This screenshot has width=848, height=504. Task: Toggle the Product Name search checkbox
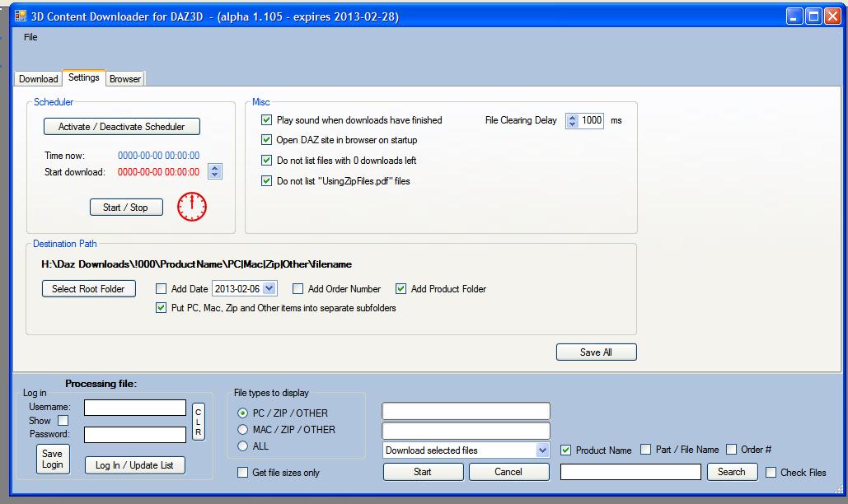[x=565, y=450]
